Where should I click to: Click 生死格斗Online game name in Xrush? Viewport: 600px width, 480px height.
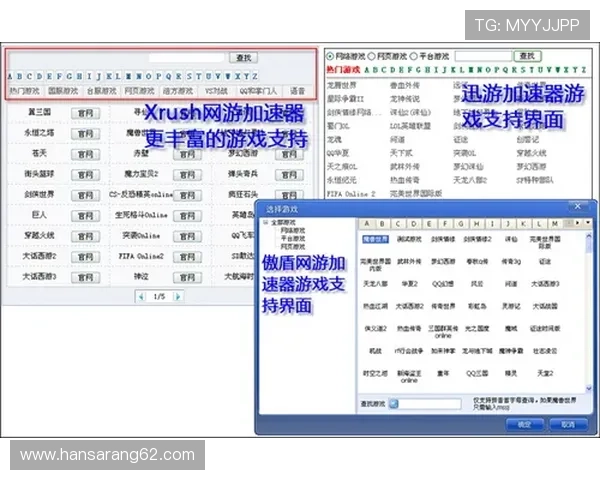(x=141, y=215)
